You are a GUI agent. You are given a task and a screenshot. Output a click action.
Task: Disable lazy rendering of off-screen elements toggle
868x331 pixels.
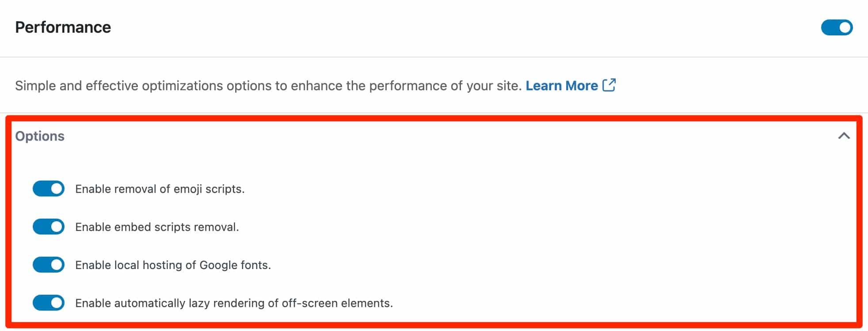coord(49,303)
